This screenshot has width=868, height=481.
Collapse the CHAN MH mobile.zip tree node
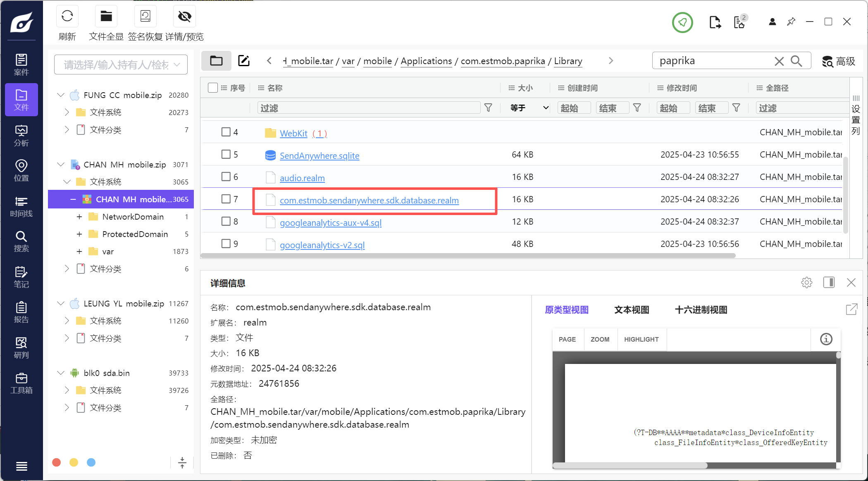[61, 165]
